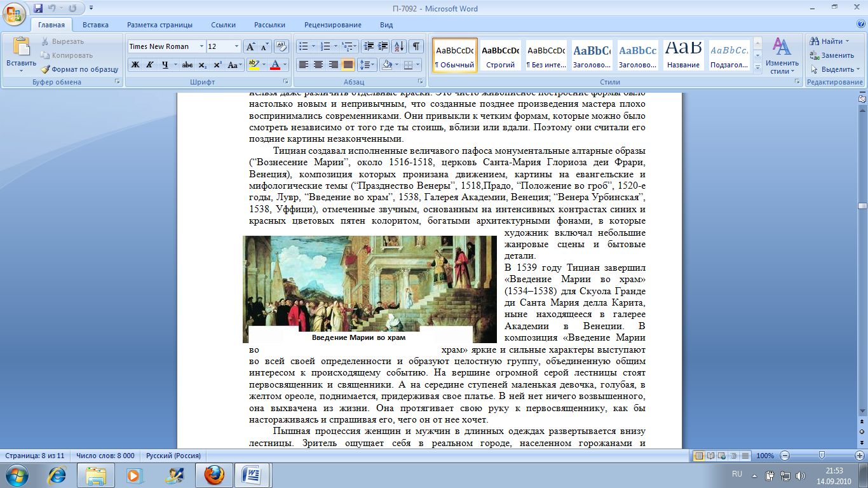Toggle strikethrough abc formatting
This screenshot has width=868, height=488.
[x=187, y=65]
